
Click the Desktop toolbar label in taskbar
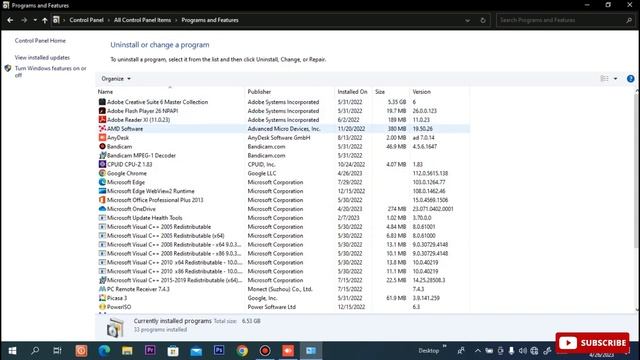point(429,351)
